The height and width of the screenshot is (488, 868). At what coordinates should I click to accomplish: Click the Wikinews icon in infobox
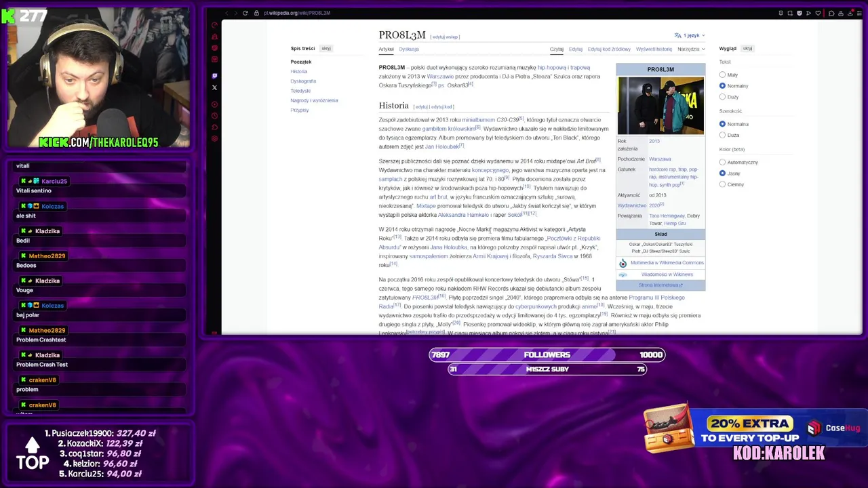coord(623,274)
